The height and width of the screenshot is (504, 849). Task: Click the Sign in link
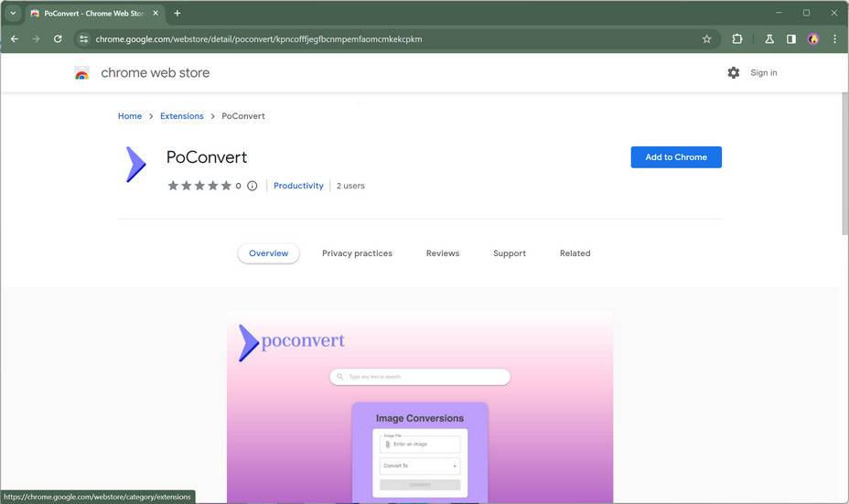pos(763,72)
